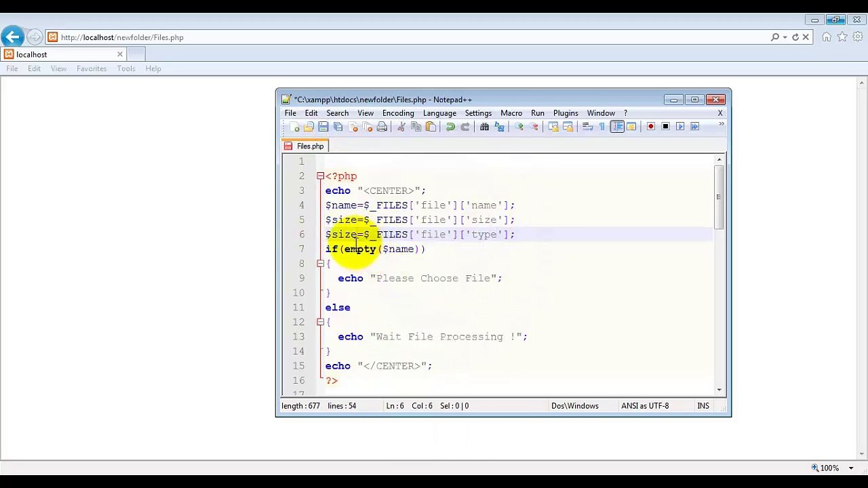Screen dimensions: 868x488
Task: Collapse the fold marker at line 8
Action: tap(320, 264)
